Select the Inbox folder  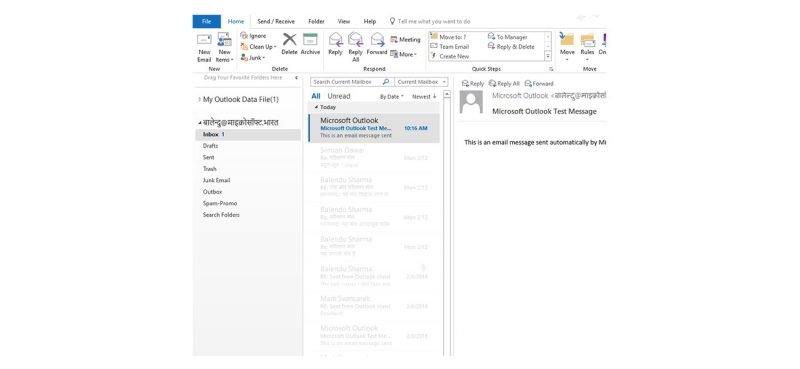[248, 135]
